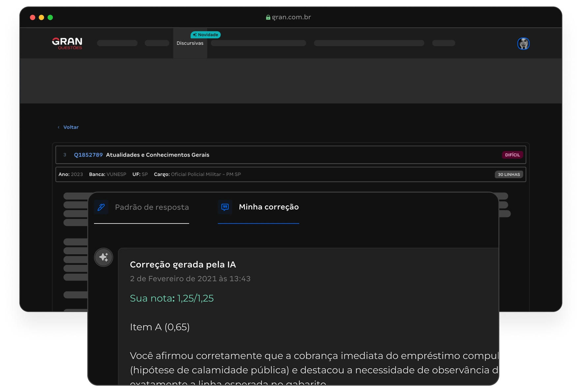The width and height of the screenshot is (582, 392).
Task: Click the AI sparkle icon next to the correction
Action: pos(104,257)
